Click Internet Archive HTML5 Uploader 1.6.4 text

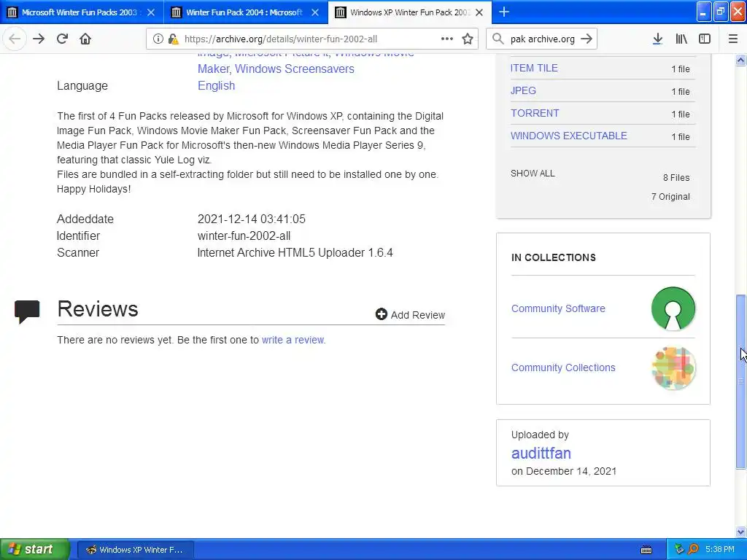pyautogui.click(x=295, y=252)
